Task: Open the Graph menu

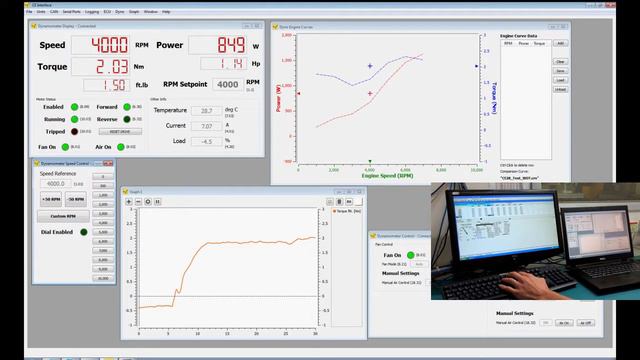Action: 134,12
